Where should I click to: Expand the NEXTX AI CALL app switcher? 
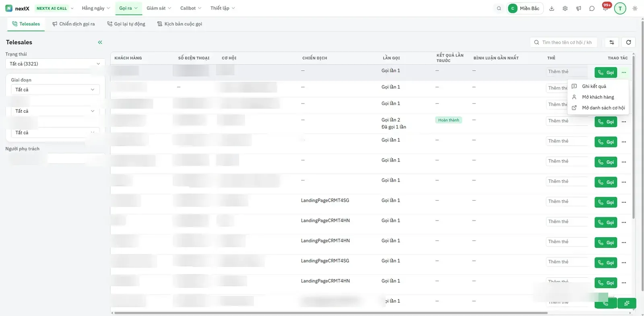(x=55, y=8)
